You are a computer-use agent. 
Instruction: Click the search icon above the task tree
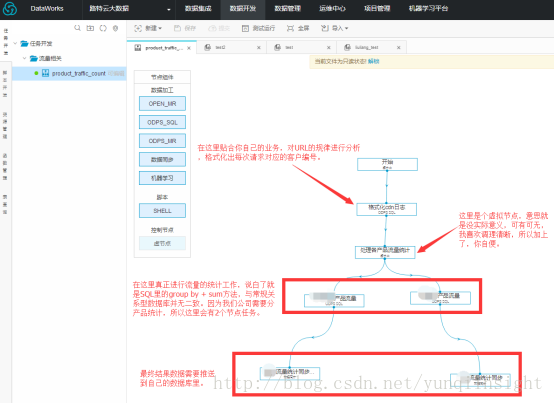point(77,28)
